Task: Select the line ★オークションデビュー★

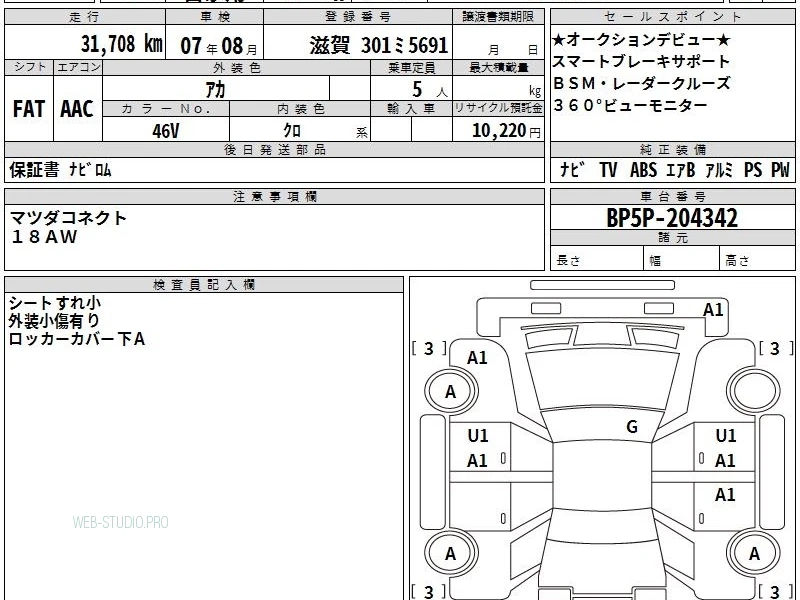Action: point(641,39)
